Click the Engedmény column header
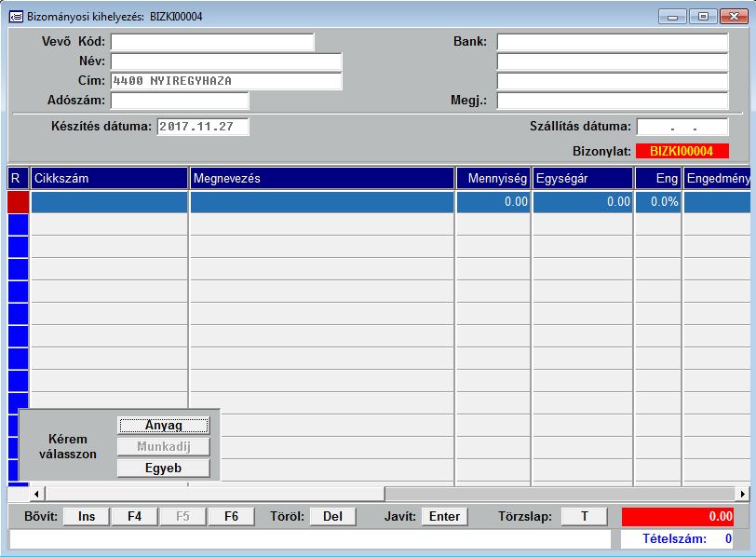The height and width of the screenshot is (557, 756). tap(717, 179)
